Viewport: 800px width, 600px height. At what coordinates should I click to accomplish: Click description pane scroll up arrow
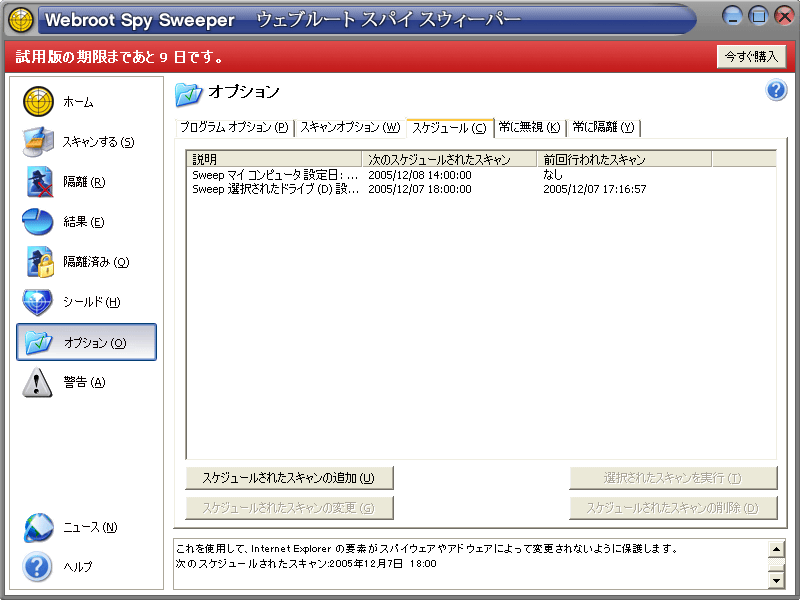pyautogui.click(x=776, y=549)
